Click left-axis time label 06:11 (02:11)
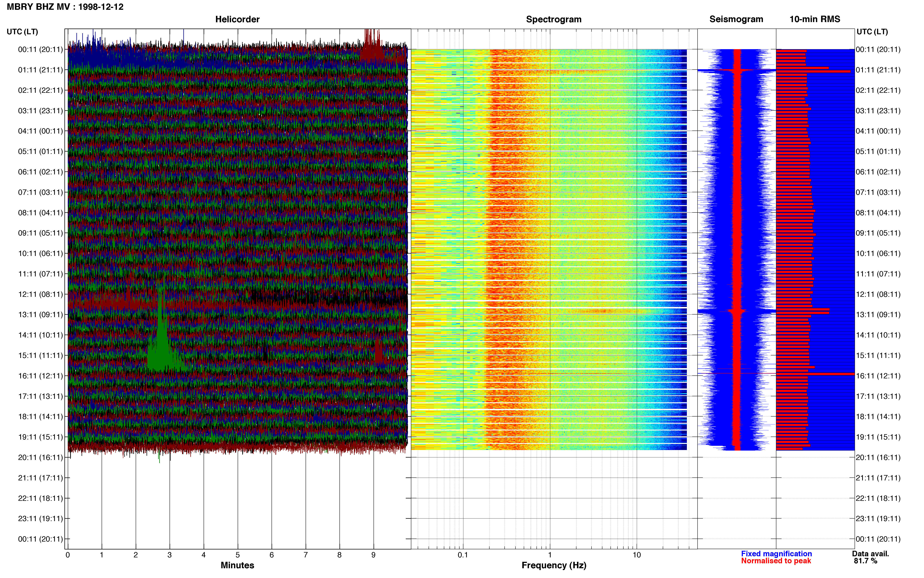The width and height of the screenshot is (924, 578). point(41,172)
